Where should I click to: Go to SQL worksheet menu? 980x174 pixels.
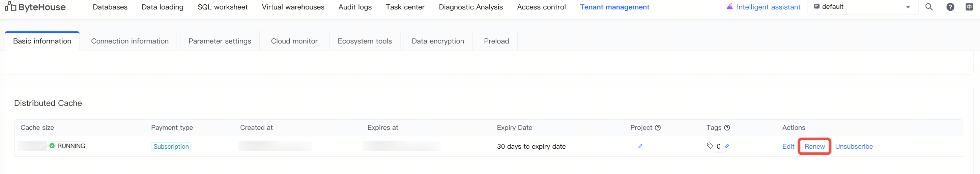[x=223, y=7]
